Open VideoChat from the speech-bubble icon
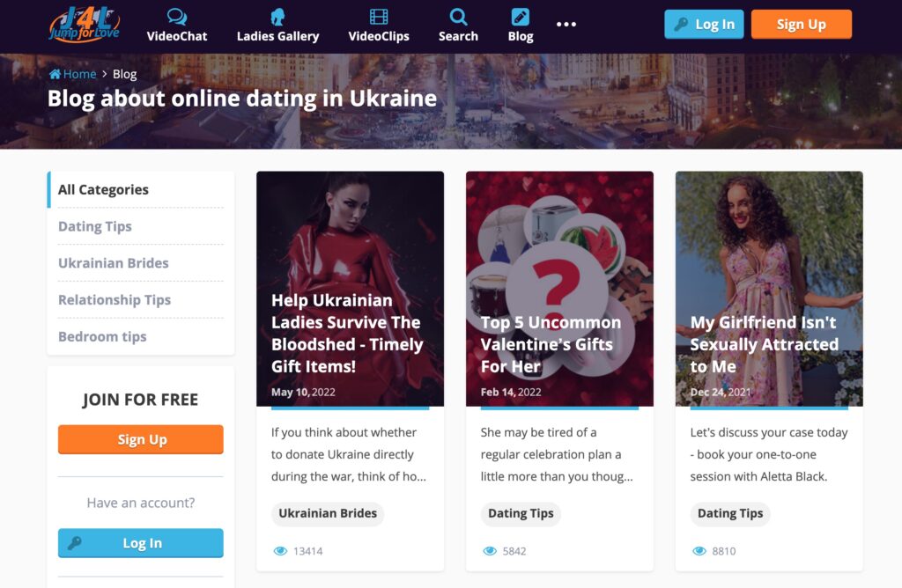The height and width of the screenshot is (588, 902). (x=176, y=17)
